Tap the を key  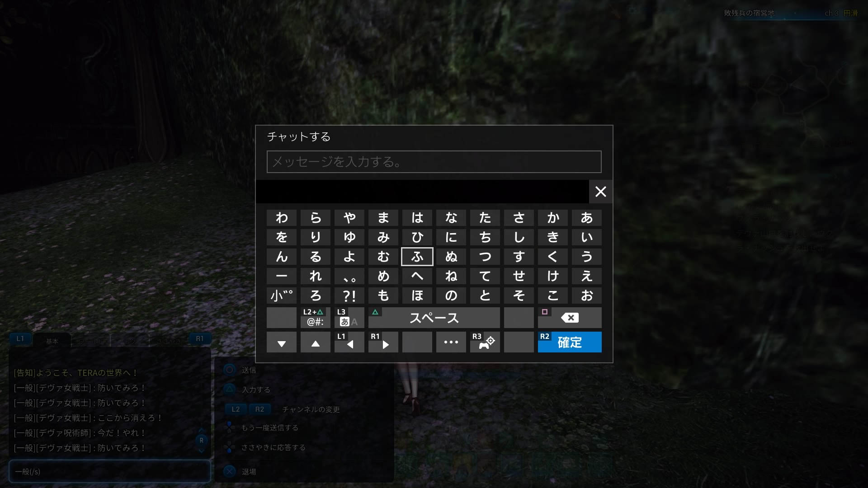pos(282,237)
